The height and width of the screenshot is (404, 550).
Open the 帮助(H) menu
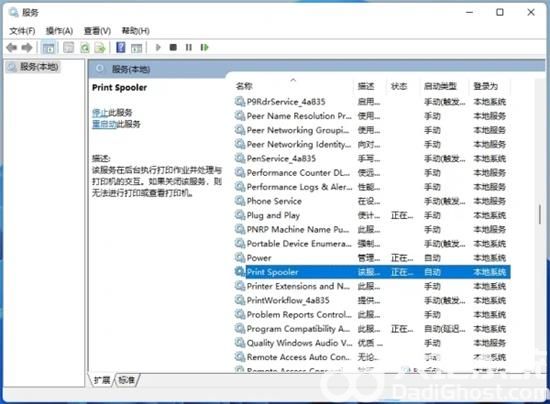coord(135,31)
